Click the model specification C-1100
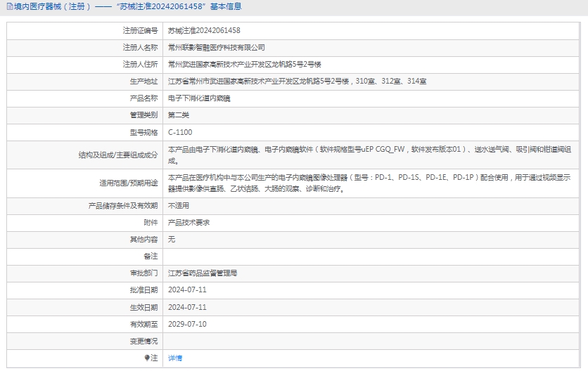 (x=180, y=132)
